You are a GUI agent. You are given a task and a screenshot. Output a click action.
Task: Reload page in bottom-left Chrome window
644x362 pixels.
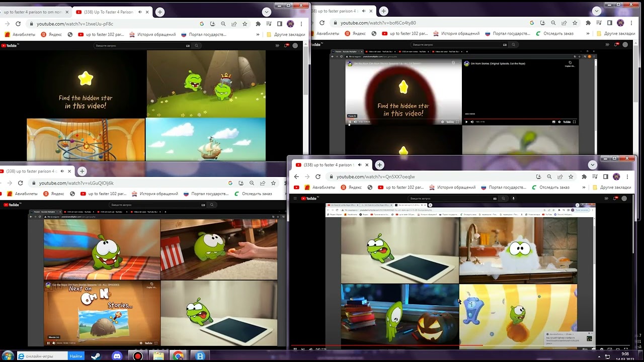click(21, 183)
